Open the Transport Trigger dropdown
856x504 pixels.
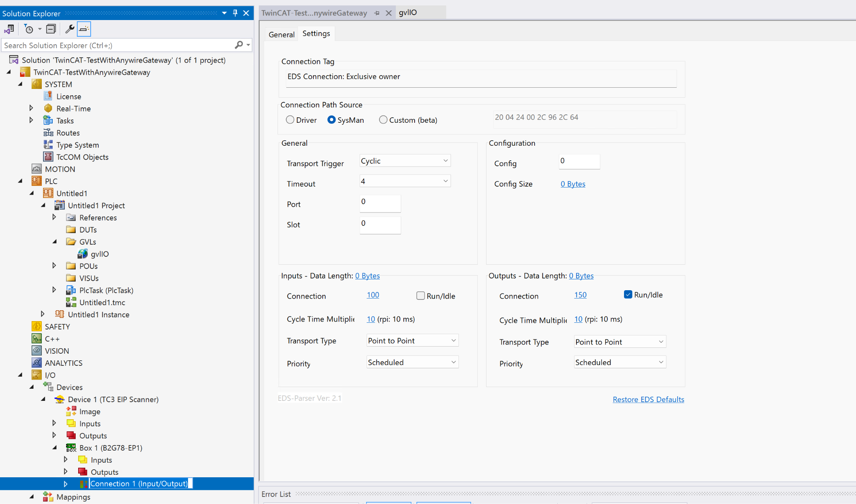[x=405, y=161]
